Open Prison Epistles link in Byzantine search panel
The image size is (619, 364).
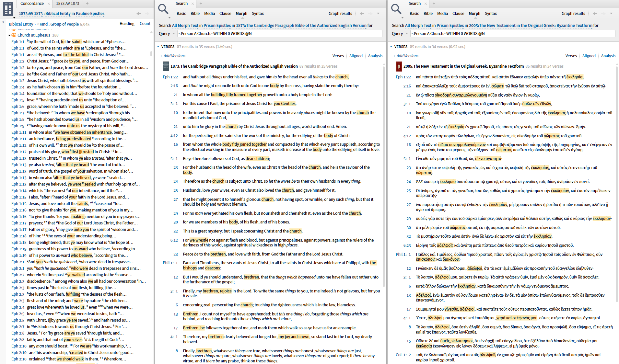450,26
